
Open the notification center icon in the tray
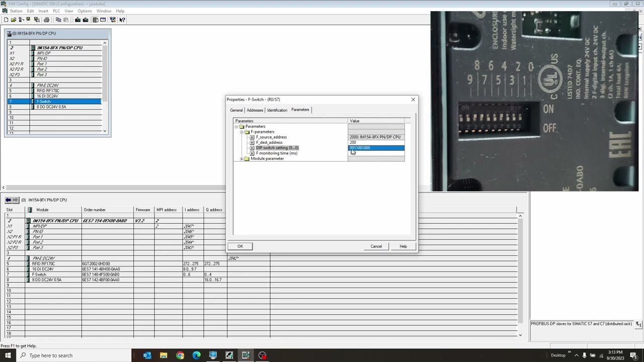633,355
